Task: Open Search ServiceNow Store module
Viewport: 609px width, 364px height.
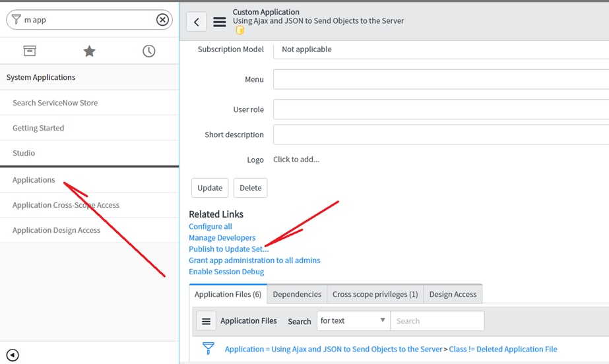Action: coord(55,103)
